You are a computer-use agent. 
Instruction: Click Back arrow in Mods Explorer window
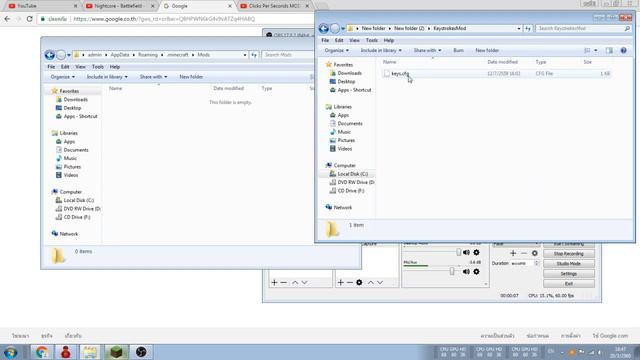50,55
